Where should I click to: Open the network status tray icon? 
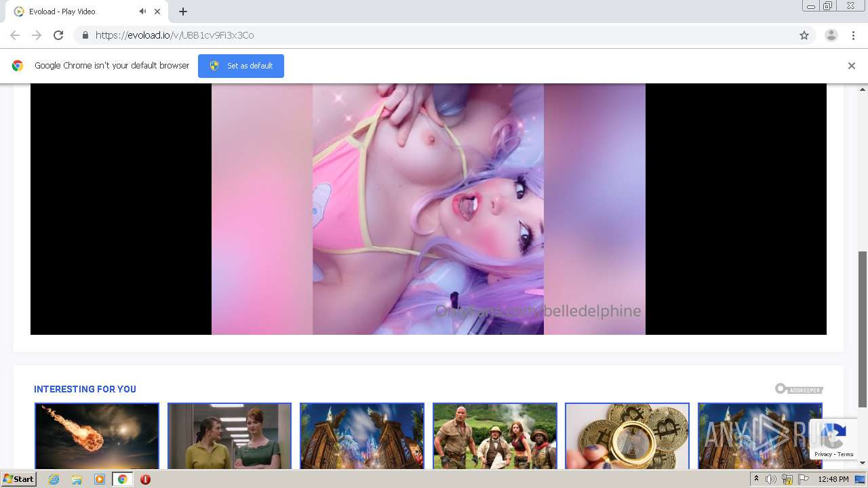(x=787, y=479)
